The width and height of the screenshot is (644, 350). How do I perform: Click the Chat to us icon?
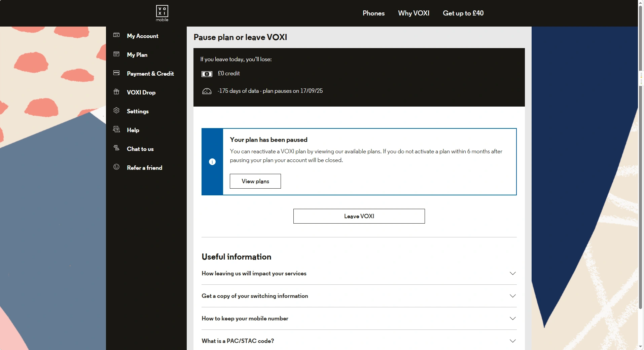tap(116, 148)
